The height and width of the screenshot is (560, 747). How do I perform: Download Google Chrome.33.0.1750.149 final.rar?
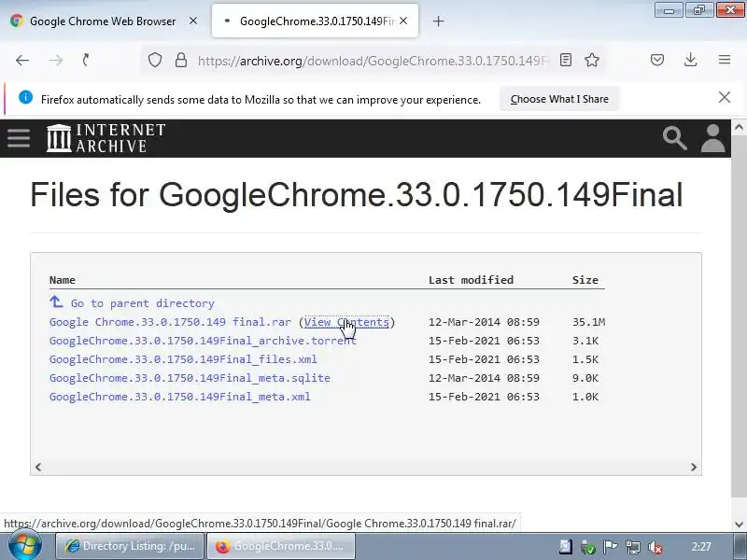coord(170,322)
